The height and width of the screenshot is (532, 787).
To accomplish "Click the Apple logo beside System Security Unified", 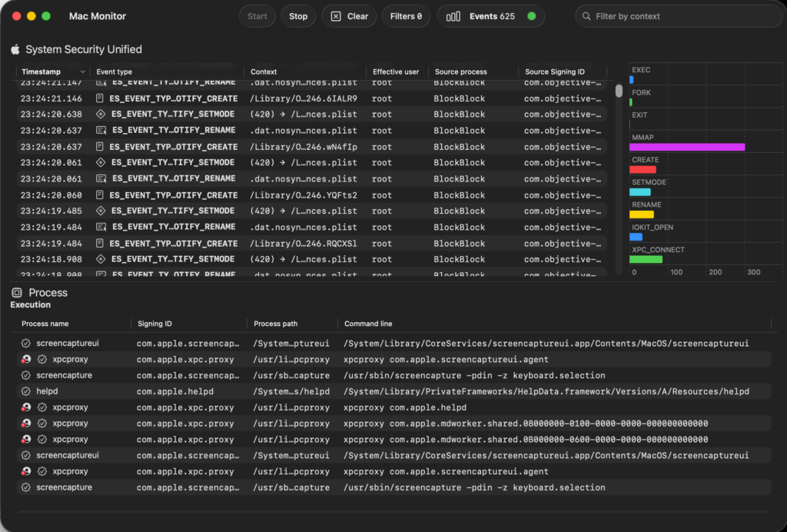I will 15,49.
